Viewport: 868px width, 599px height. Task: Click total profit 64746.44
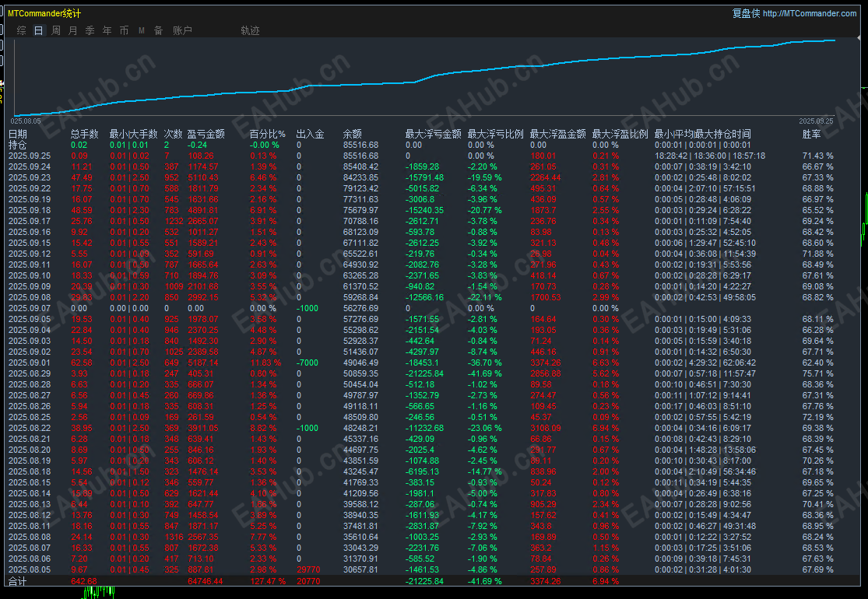(x=205, y=581)
